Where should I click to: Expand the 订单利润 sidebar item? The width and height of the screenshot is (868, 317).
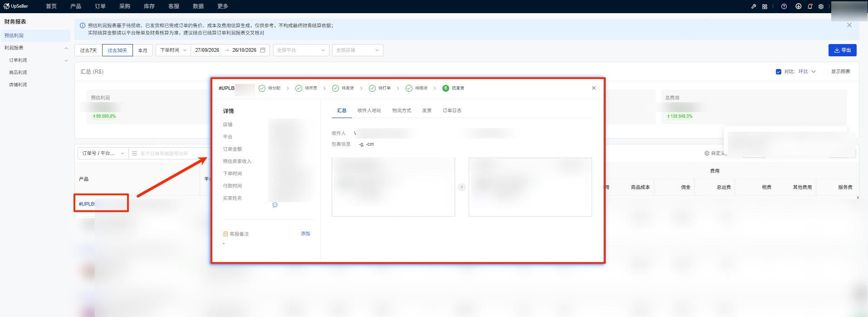tap(66, 60)
